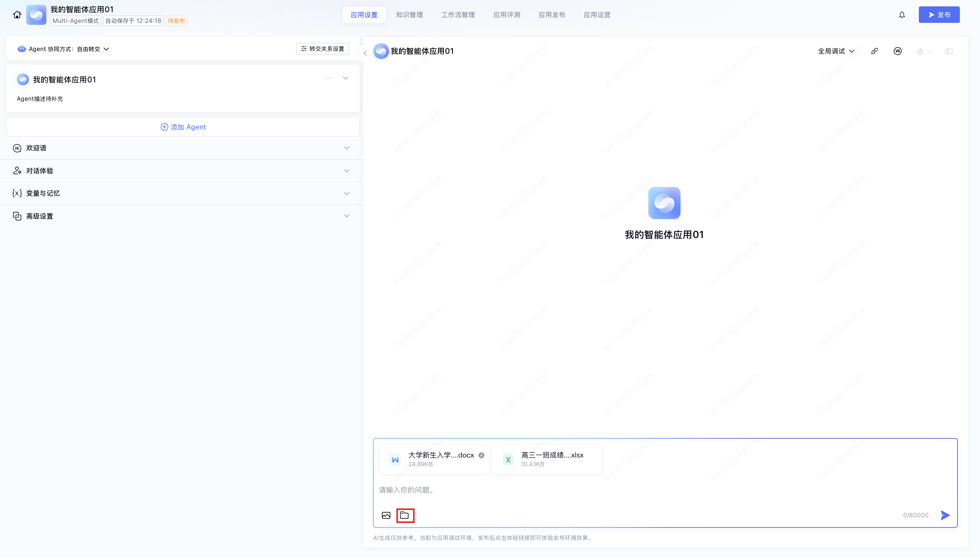The width and height of the screenshot is (980, 558).
Task: Expand the 高级设置 section
Action: pos(346,216)
